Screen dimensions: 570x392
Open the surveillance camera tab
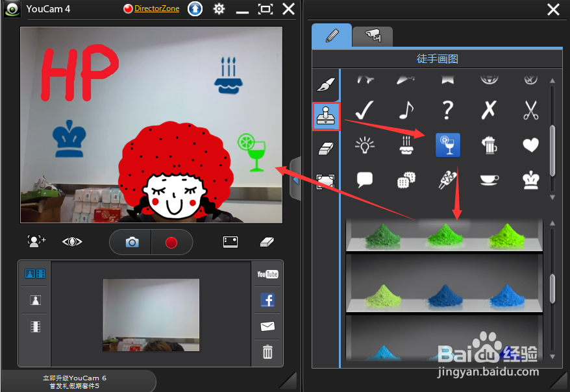(x=373, y=36)
